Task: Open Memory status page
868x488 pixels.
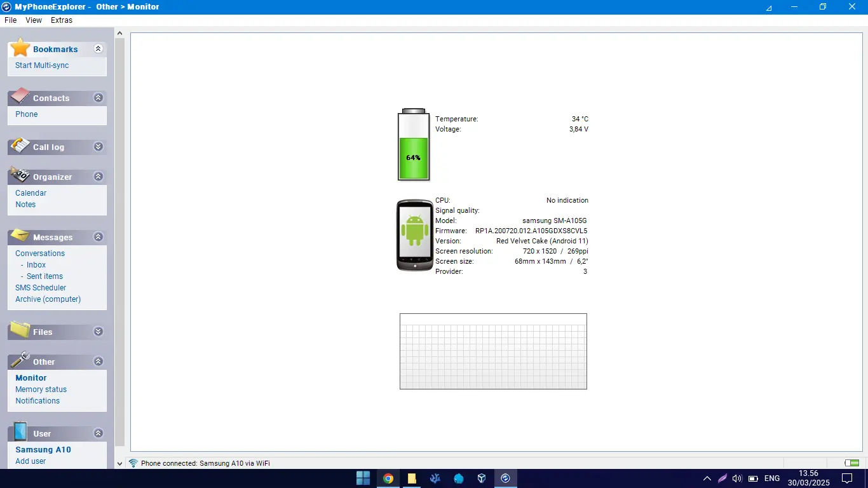Action: [41, 390]
